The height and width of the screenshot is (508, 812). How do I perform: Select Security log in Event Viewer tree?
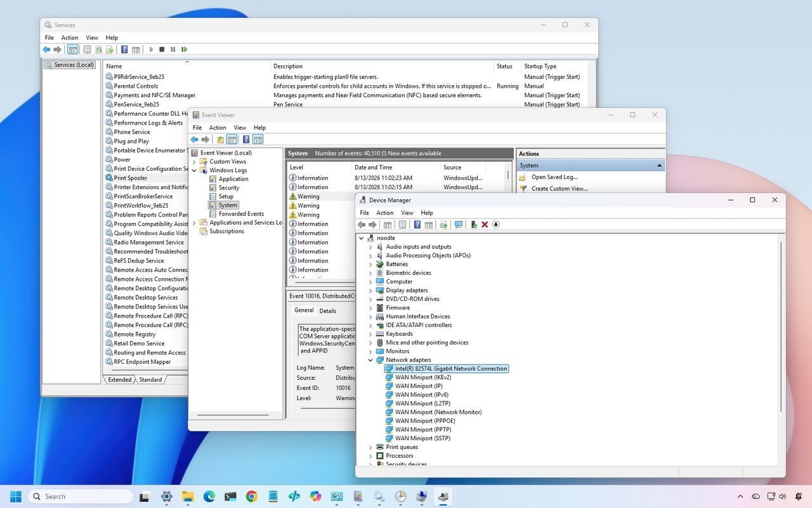(x=229, y=188)
